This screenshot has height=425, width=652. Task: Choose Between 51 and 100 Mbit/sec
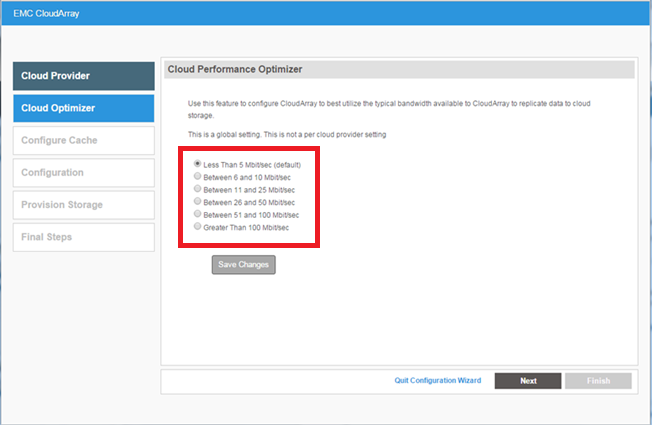198,214
